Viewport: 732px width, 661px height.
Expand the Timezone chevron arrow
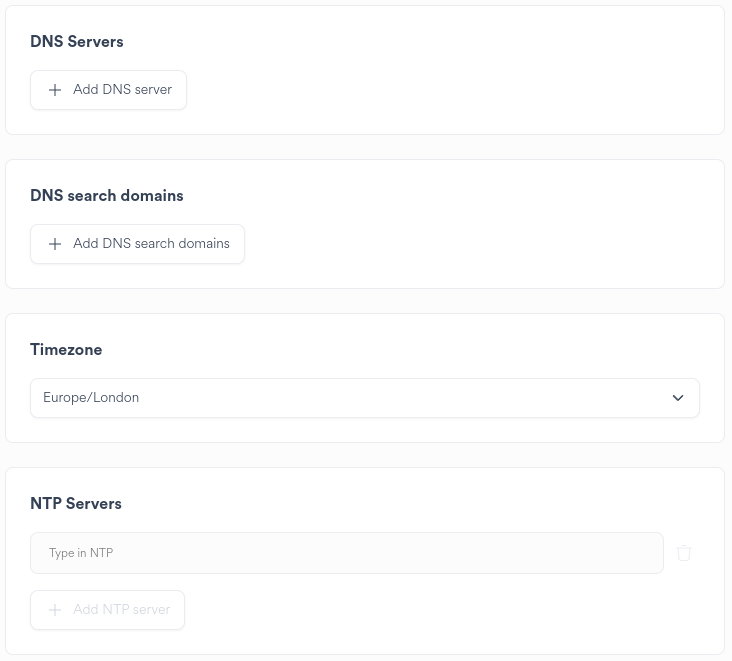(x=678, y=398)
